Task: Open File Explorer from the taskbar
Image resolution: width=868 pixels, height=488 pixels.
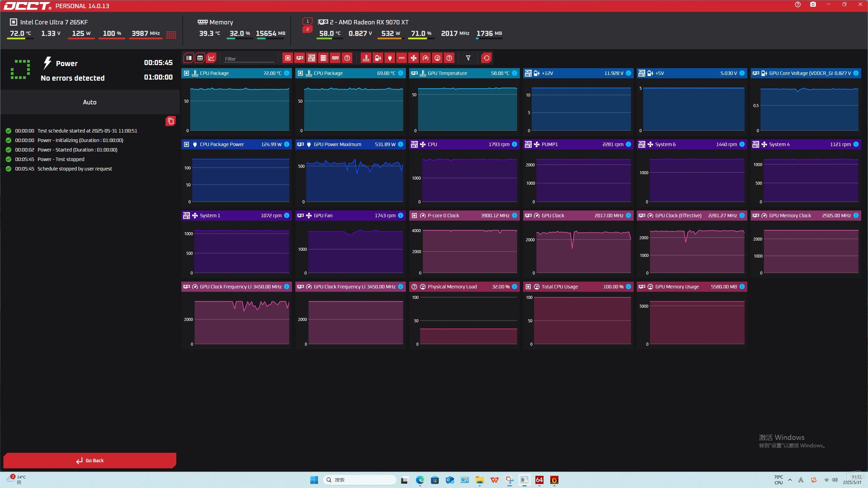Action: (479, 480)
